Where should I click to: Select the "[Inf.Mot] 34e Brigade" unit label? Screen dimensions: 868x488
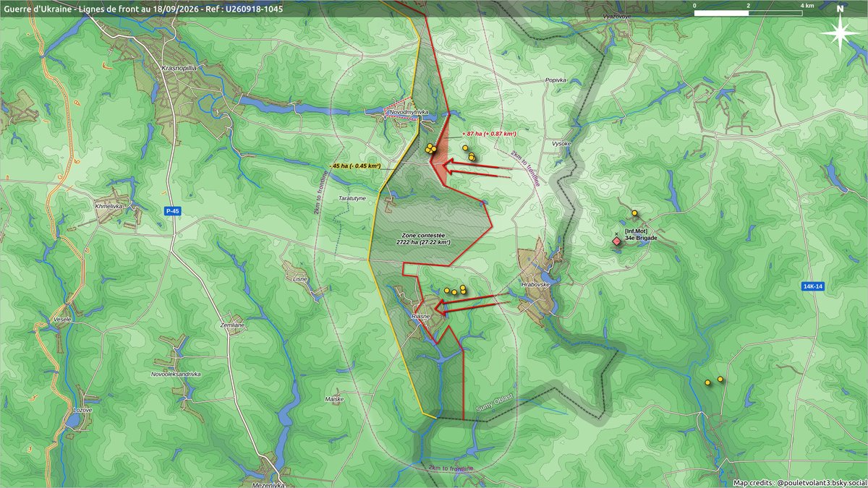pos(641,234)
